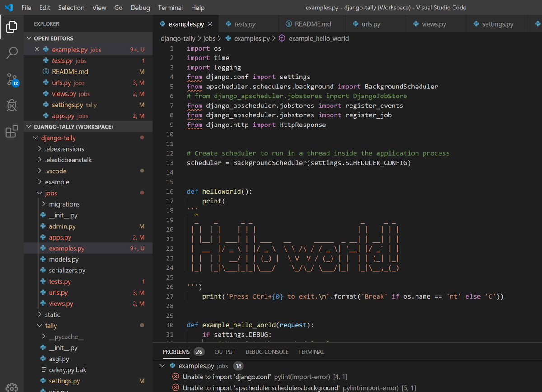Click django-tally in the breadcrumb

point(178,38)
